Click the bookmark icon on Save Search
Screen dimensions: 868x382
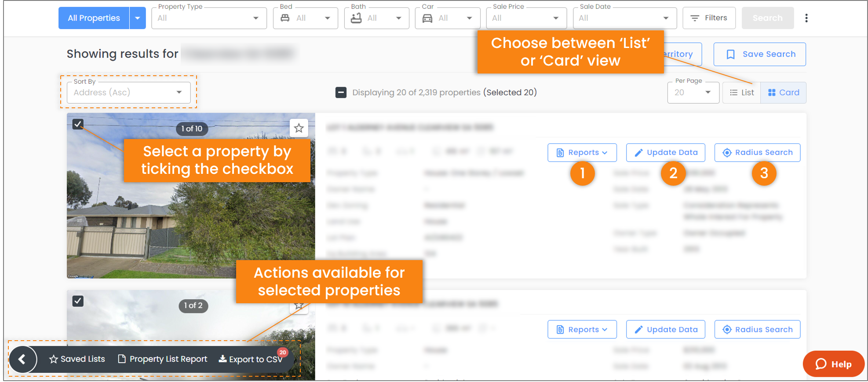point(730,54)
